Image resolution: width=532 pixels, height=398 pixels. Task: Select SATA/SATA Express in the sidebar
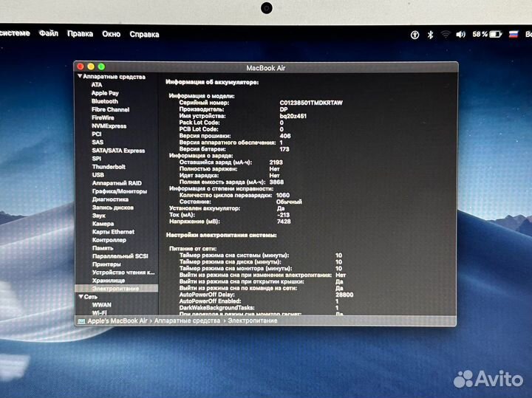(x=118, y=150)
